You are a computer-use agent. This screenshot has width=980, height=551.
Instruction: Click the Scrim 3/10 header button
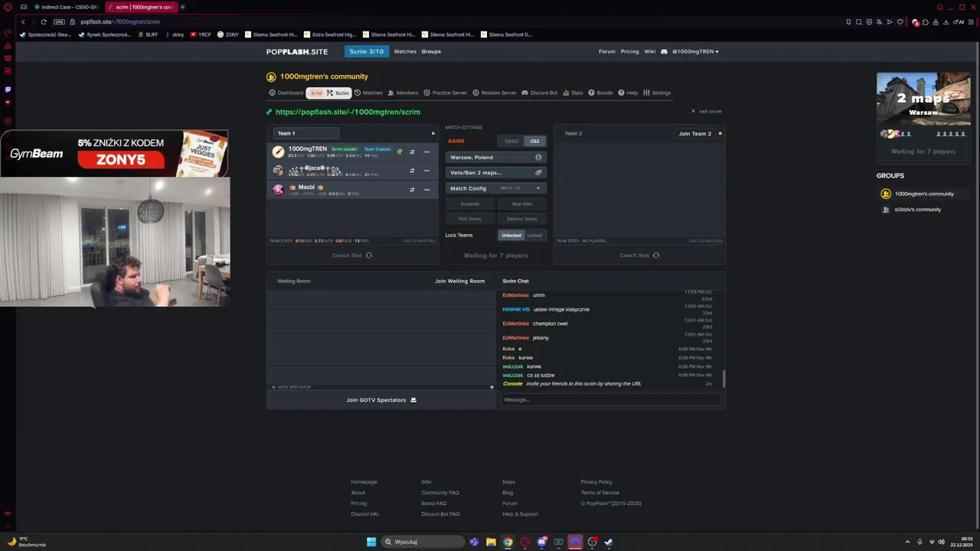[x=366, y=51]
